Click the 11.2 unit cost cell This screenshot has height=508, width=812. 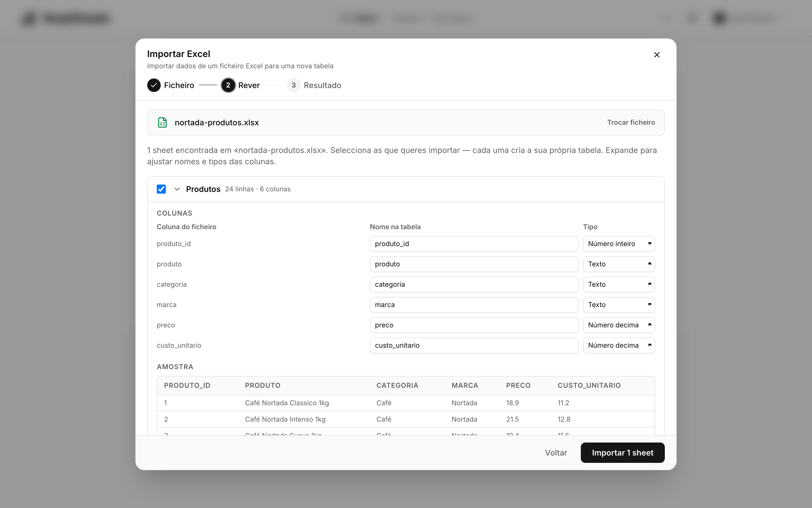tap(563, 403)
